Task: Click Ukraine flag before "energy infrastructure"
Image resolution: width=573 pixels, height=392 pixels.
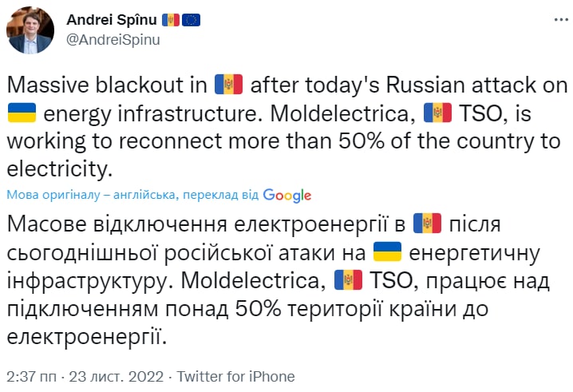Action: pos(22,114)
